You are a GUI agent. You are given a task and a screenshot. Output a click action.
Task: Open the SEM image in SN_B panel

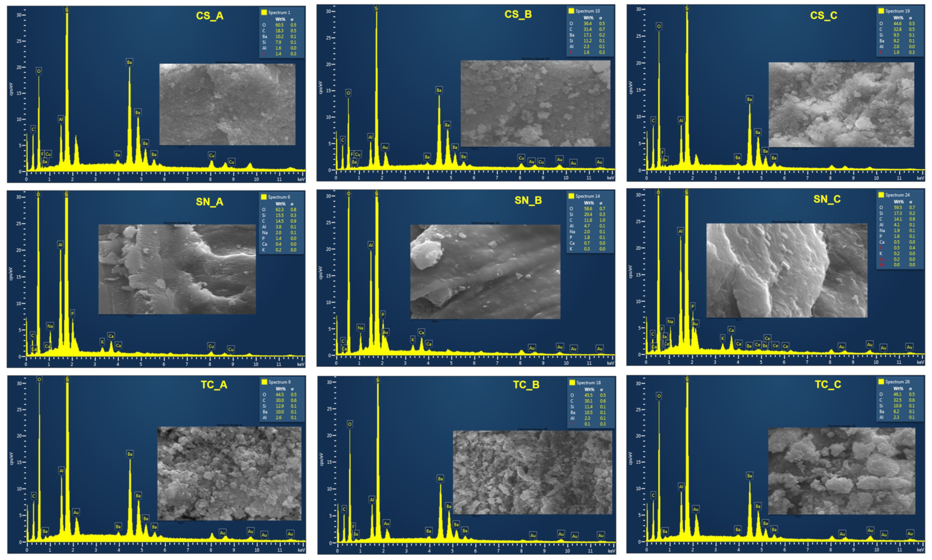(485, 272)
